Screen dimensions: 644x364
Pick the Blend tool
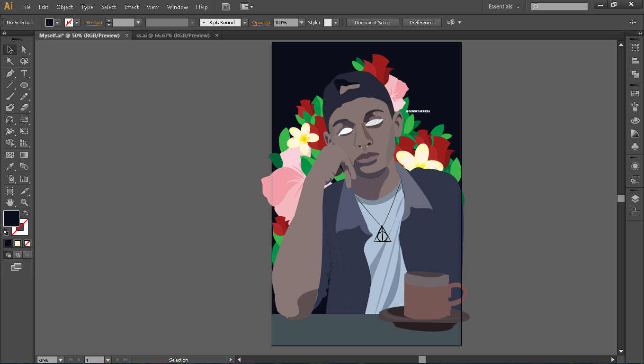point(24,166)
